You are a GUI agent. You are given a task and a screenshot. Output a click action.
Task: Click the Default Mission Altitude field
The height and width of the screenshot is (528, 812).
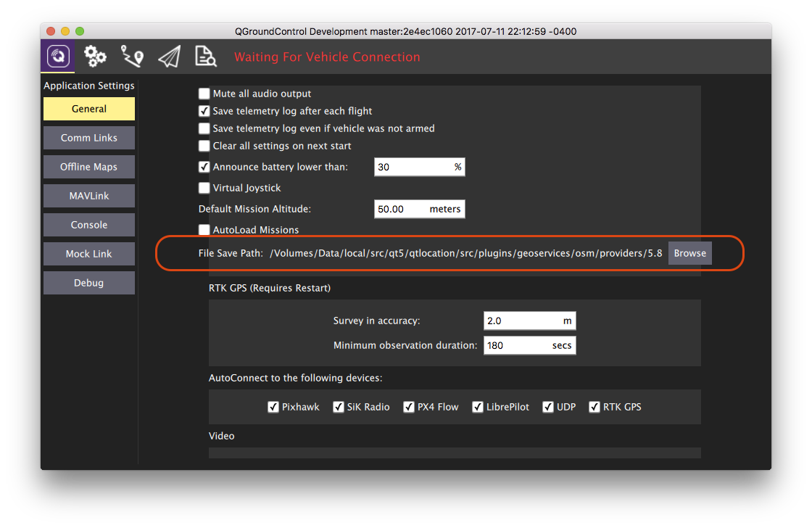click(420, 209)
